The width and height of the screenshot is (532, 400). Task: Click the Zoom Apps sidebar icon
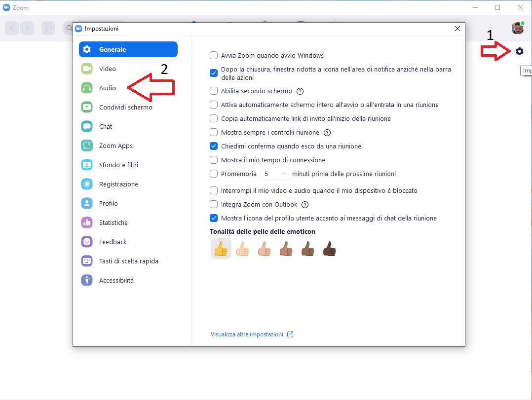tap(87, 146)
